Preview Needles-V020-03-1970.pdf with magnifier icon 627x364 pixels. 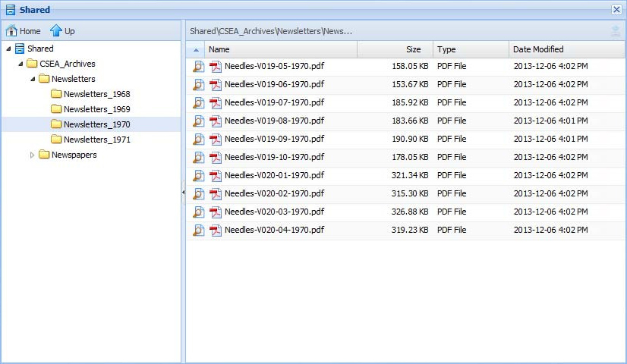198,212
